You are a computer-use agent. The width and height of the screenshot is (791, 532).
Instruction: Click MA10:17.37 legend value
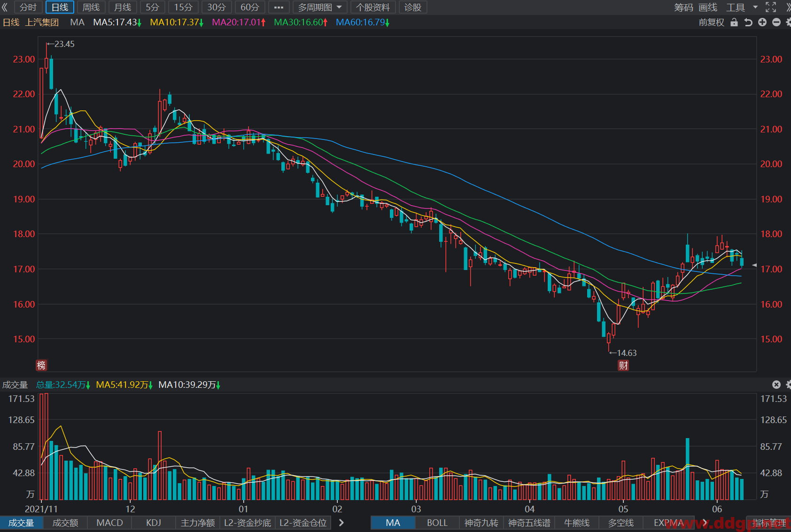[x=177, y=22]
